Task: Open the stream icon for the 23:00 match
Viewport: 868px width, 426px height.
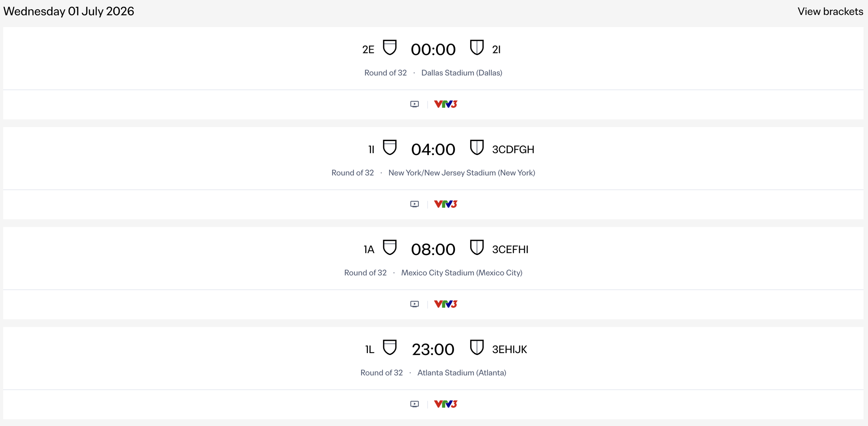Action: (x=414, y=404)
